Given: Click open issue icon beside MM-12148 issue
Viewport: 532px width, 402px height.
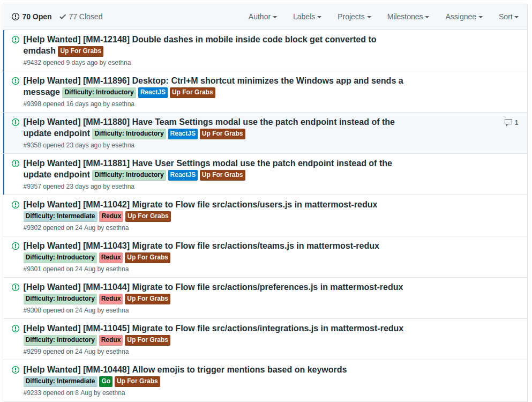Looking at the screenshot, I should pos(16,40).
